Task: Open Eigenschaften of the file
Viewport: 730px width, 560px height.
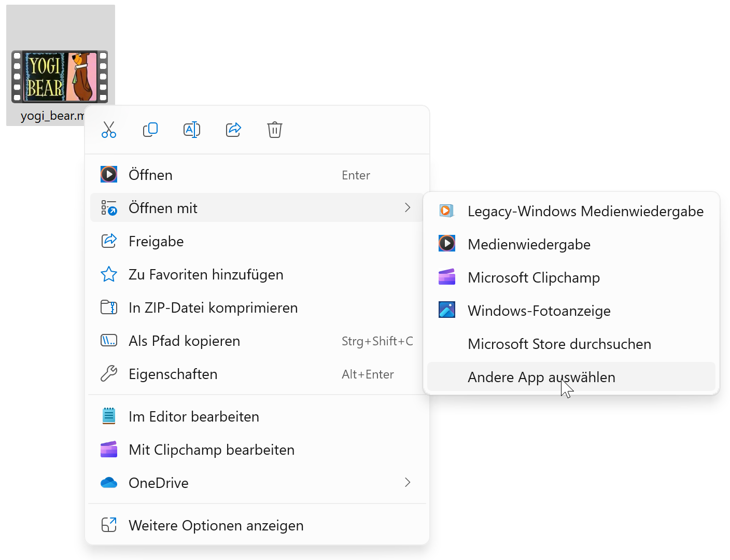Action: click(173, 374)
